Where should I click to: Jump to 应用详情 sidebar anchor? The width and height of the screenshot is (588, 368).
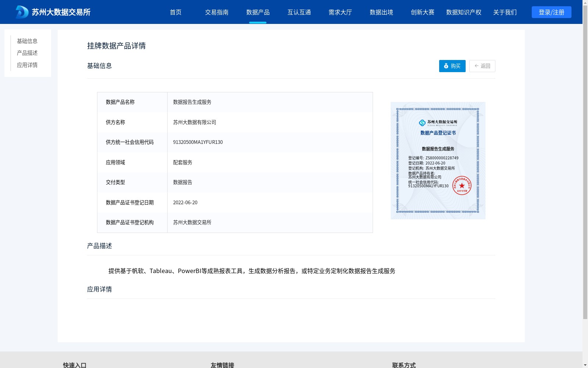[x=27, y=65]
